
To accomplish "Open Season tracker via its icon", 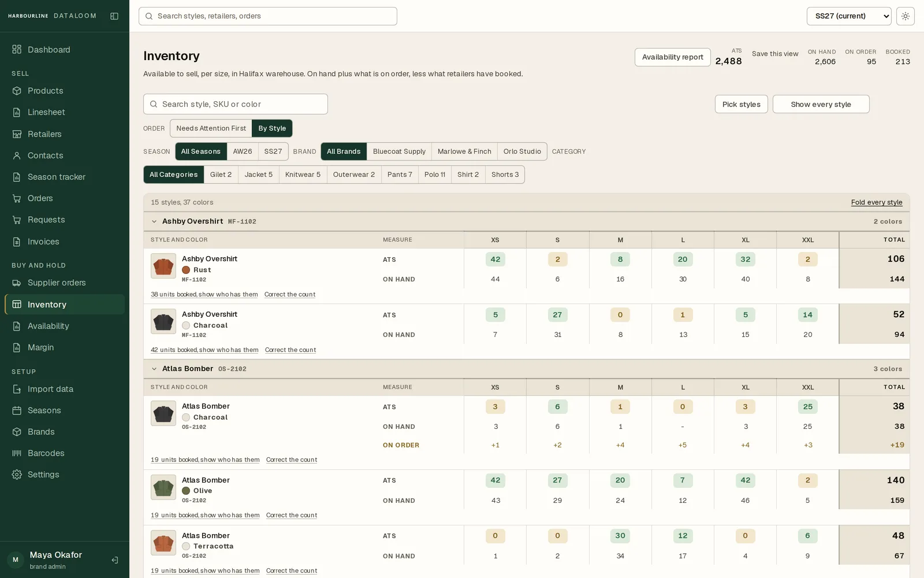I will tap(17, 177).
